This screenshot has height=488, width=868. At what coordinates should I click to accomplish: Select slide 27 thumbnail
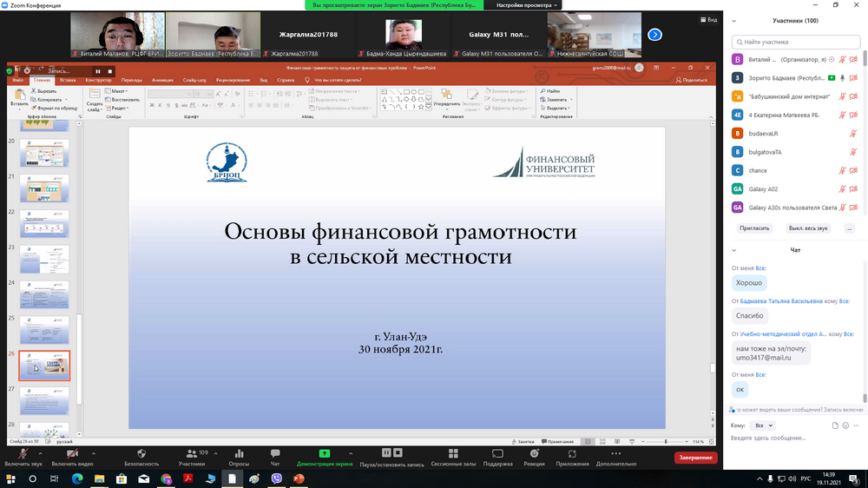click(x=44, y=401)
